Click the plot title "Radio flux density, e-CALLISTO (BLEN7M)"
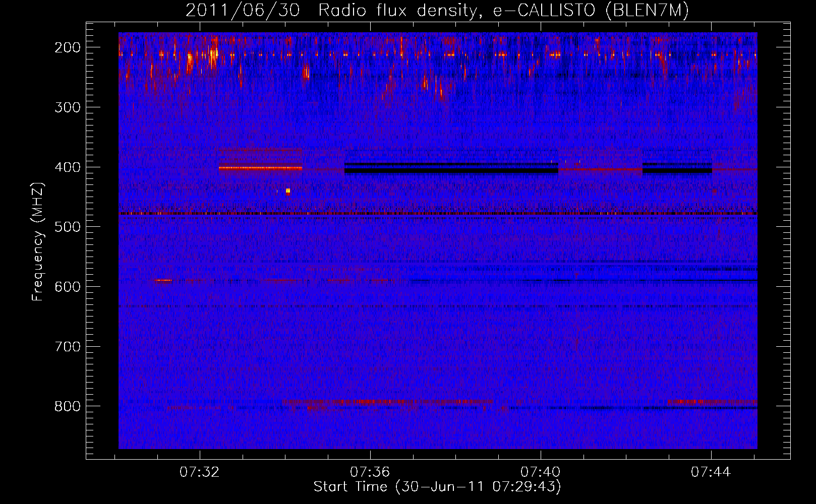This screenshot has height=504, width=816. (503, 11)
